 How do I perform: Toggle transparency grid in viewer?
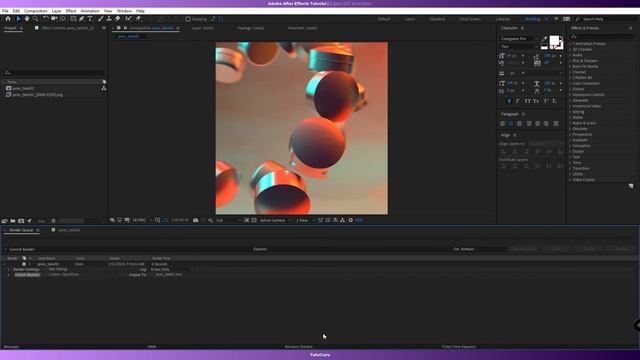tap(254, 220)
